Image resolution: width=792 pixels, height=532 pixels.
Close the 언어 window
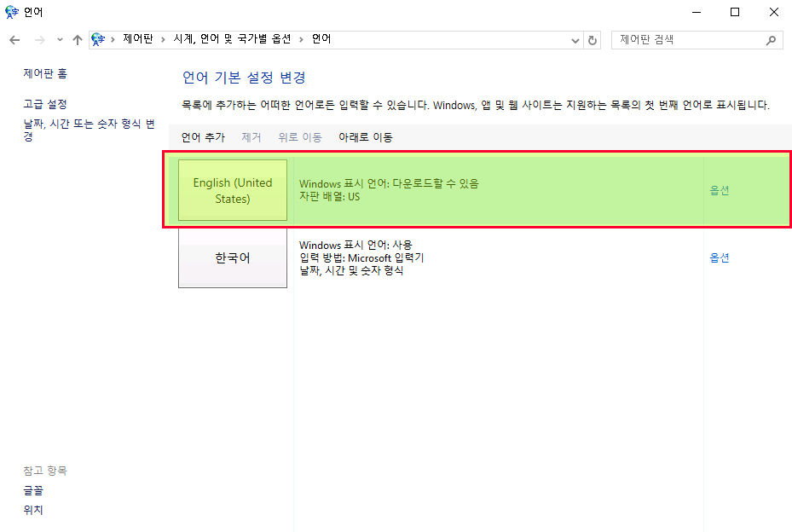(x=774, y=12)
